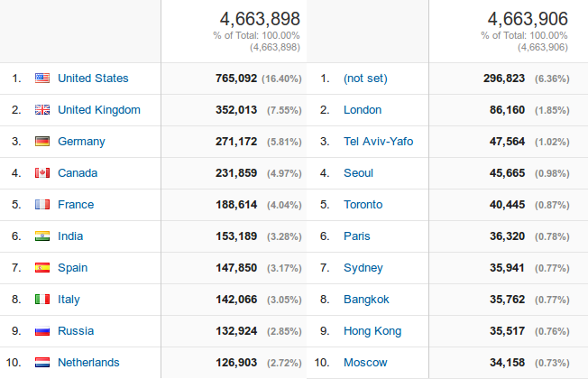Click the Canada flag icon
The image size is (588, 379).
[42, 172]
